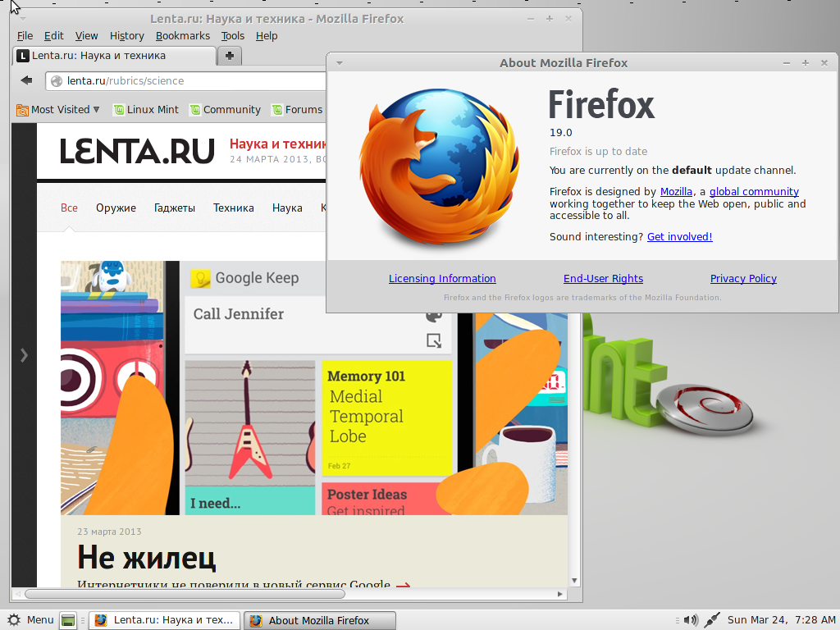Open the Linux Mint bookmark
The height and width of the screenshot is (630, 840).
click(146, 110)
